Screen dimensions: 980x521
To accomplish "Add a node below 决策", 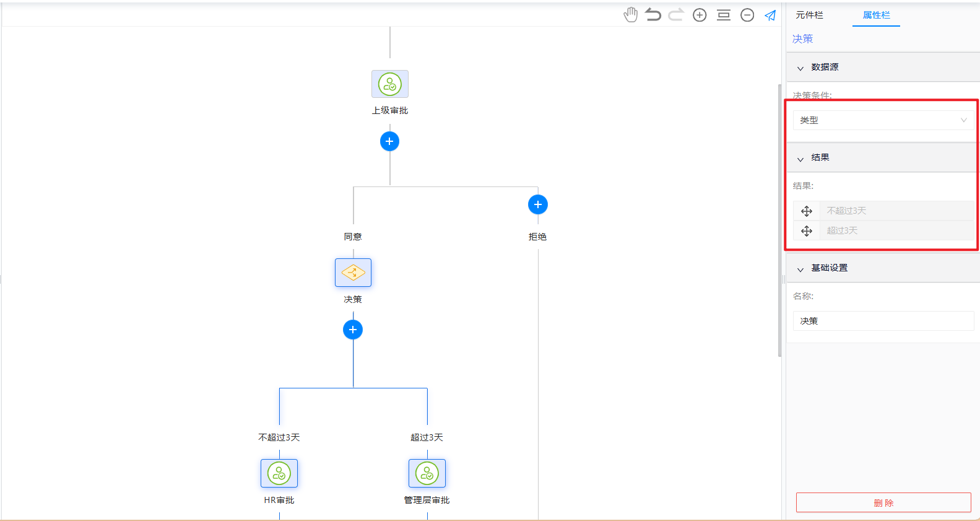I will pyautogui.click(x=353, y=330).
